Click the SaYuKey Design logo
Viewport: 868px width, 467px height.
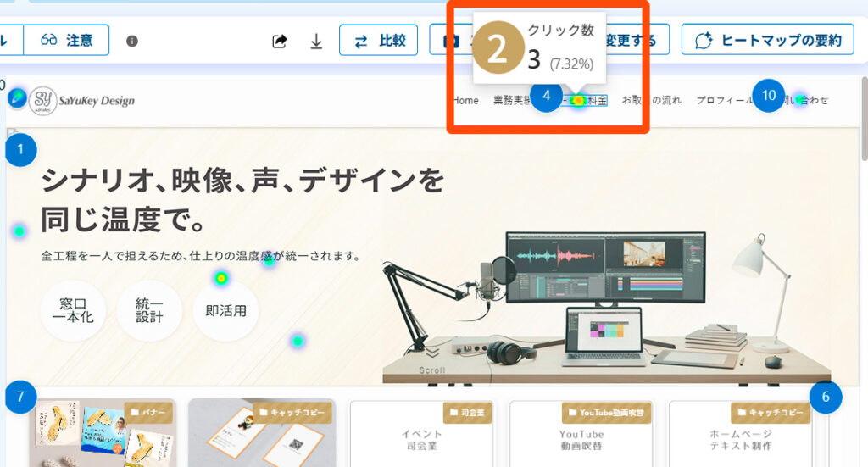coord(82,101)
